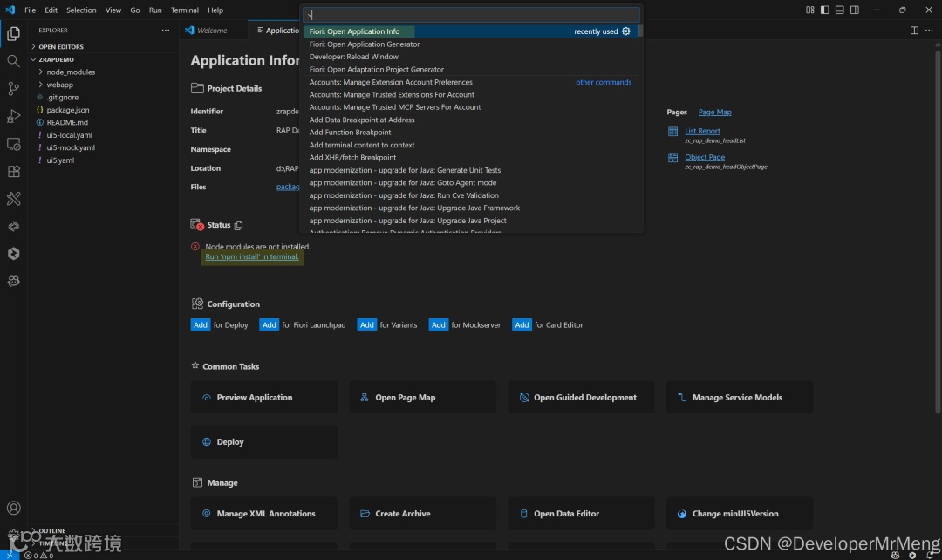Click the List Report page icon
The height and width of the screenshot is (560, 942).
[x=672, y=132]
